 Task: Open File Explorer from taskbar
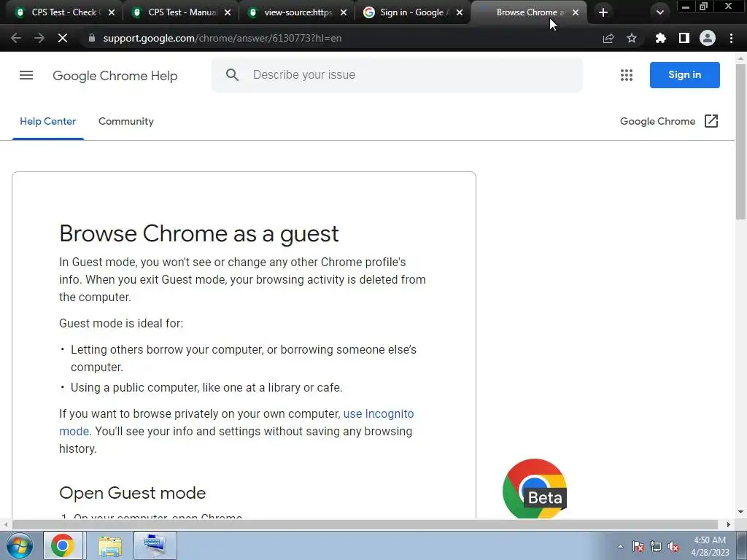(110, 545)
